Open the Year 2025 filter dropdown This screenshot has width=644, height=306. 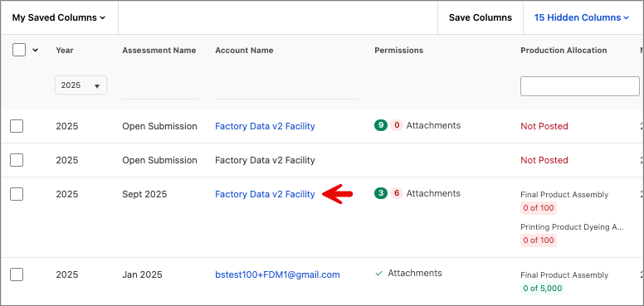[80, 85]
